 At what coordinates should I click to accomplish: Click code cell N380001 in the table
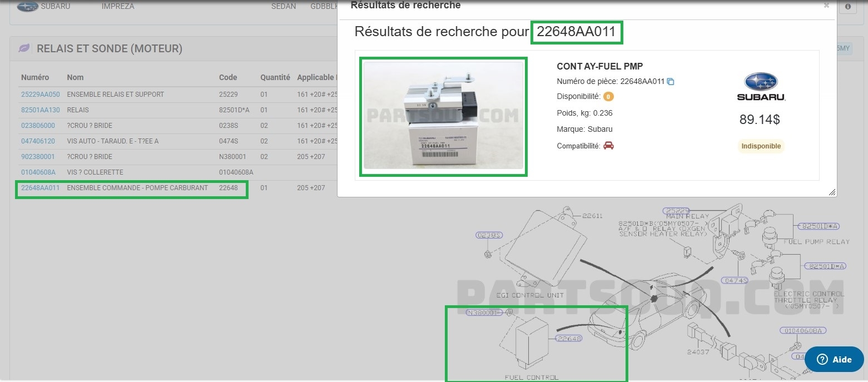[x=232, y=157]
